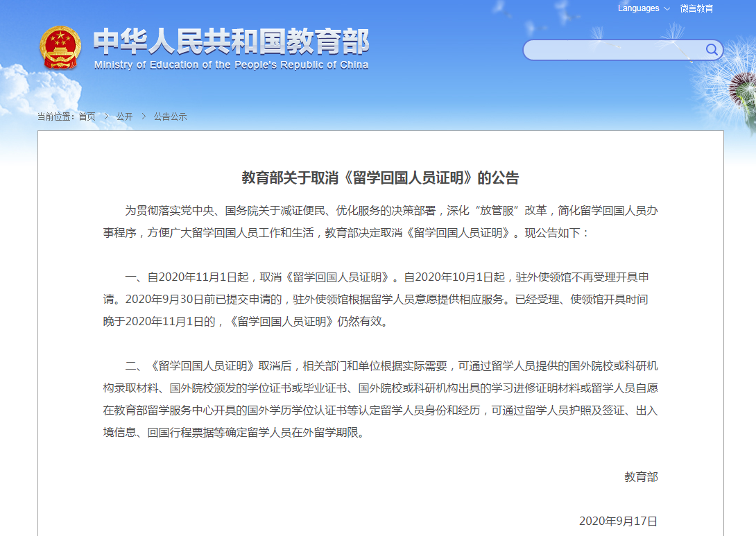Click the signature text 教育部
This screenshot has height=536, width=756.
pos(642,476)
